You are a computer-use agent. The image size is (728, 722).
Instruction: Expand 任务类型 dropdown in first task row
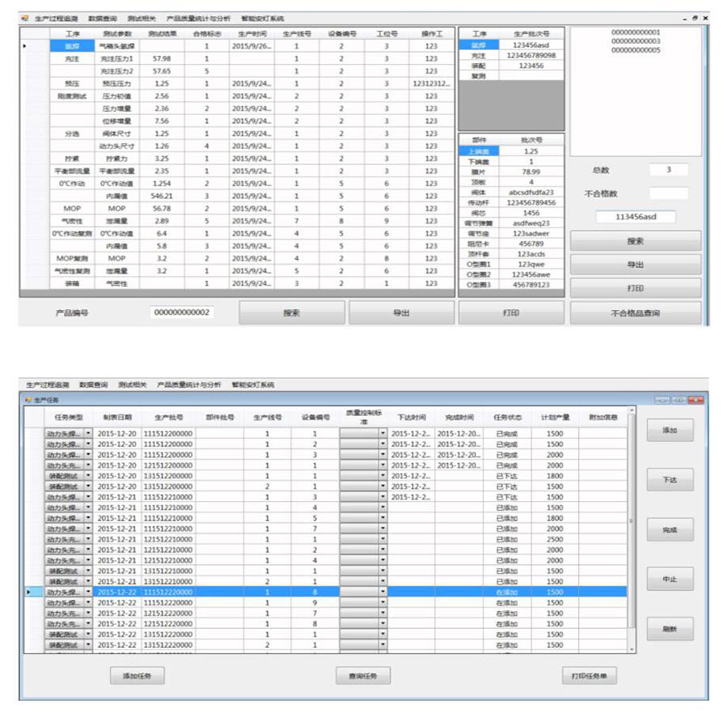88,434
